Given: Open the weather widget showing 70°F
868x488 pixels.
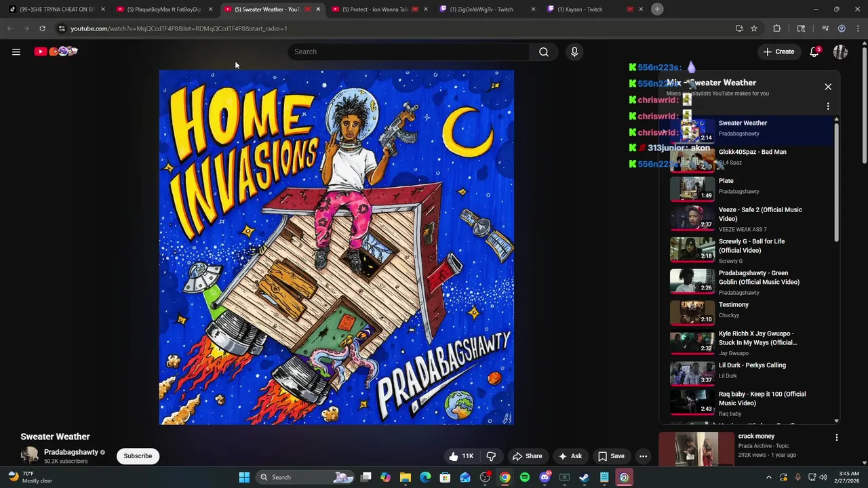Looking at the screenshot, I should [x=30, y=477].
